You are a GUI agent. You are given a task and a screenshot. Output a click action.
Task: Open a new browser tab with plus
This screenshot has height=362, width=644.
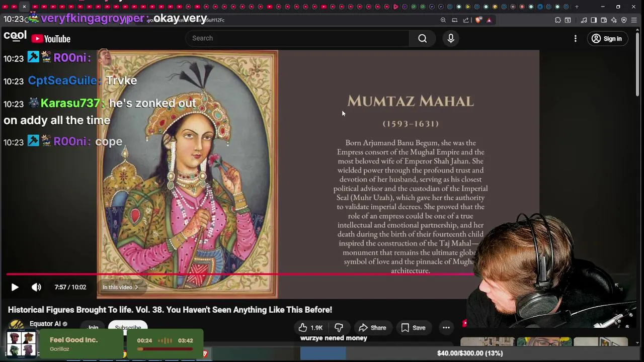577,7
